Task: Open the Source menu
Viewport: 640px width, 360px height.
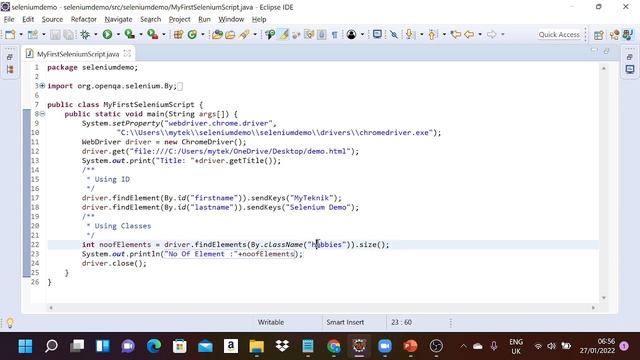Action: (x=52, y=19)
